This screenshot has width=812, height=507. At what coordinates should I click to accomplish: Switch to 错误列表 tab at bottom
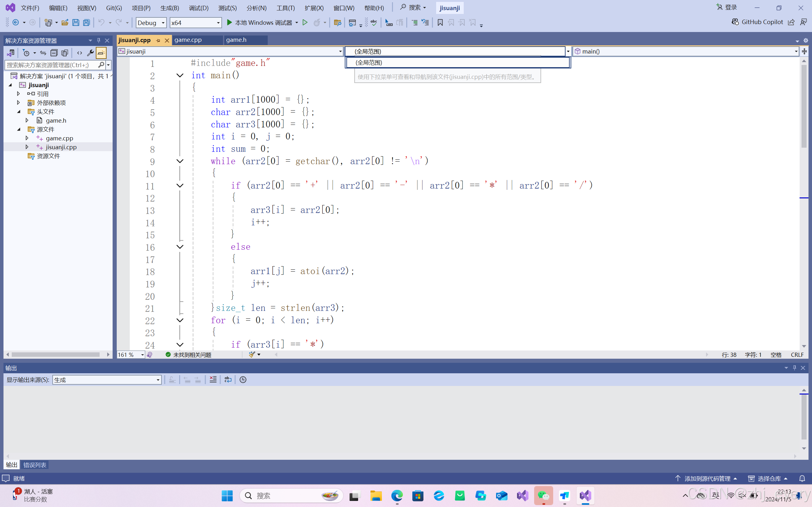[35, 465]
